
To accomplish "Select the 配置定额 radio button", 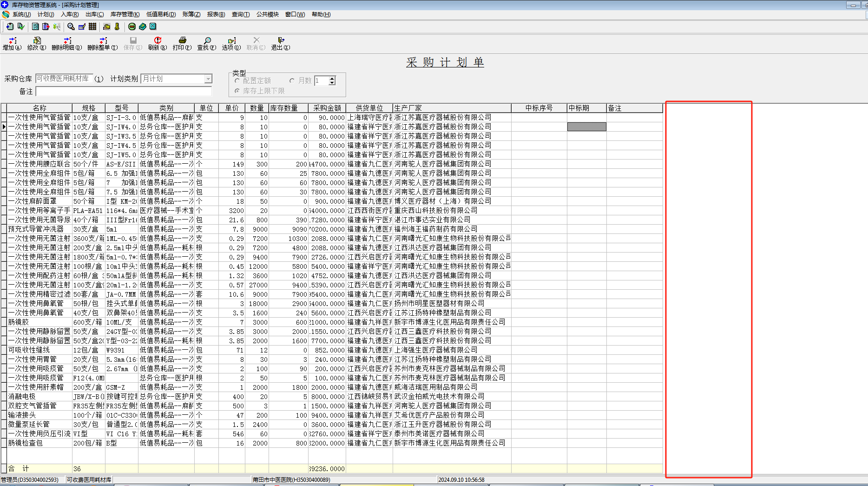I will click(x=237, y=81).
